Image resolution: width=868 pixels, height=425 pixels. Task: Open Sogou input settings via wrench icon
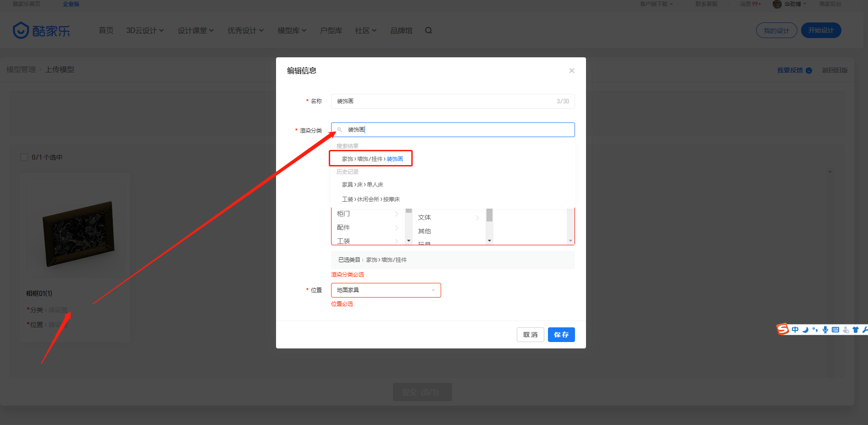pos(866,330)
